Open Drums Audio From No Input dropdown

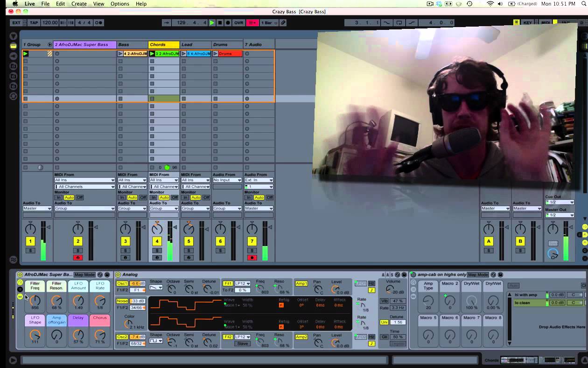click(227, 180)
